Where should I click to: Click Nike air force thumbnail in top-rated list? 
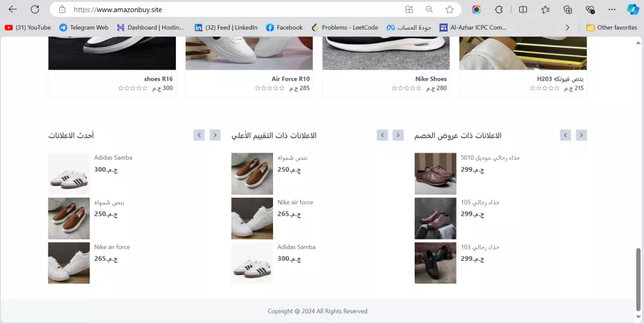pos(252,218)
